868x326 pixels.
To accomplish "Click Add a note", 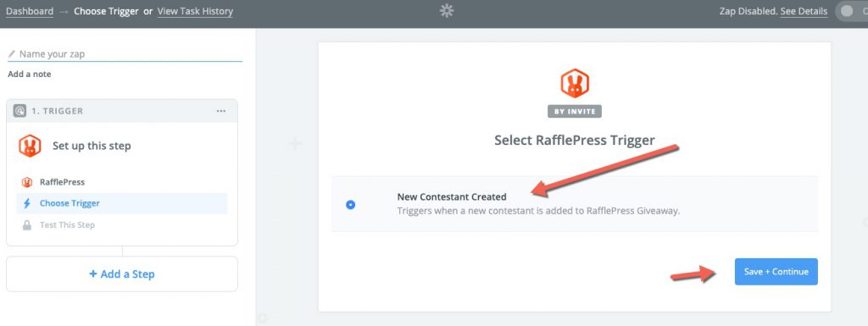I will [x=30, y=74].
